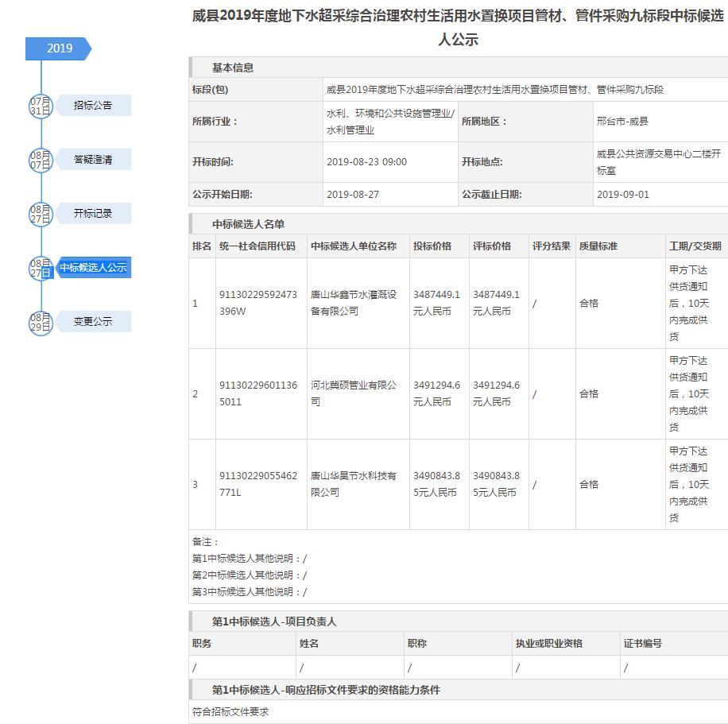Click the 排名 column header
Image resolution: width=728 pixels, height=724 pixels.
(x=202, y=246)
